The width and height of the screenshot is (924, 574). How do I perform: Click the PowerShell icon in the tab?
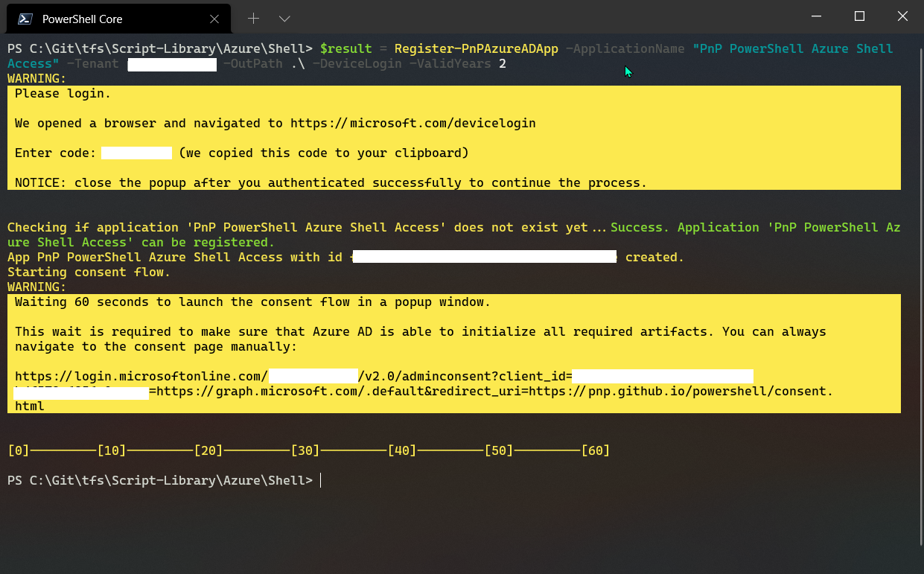(25, 19)
